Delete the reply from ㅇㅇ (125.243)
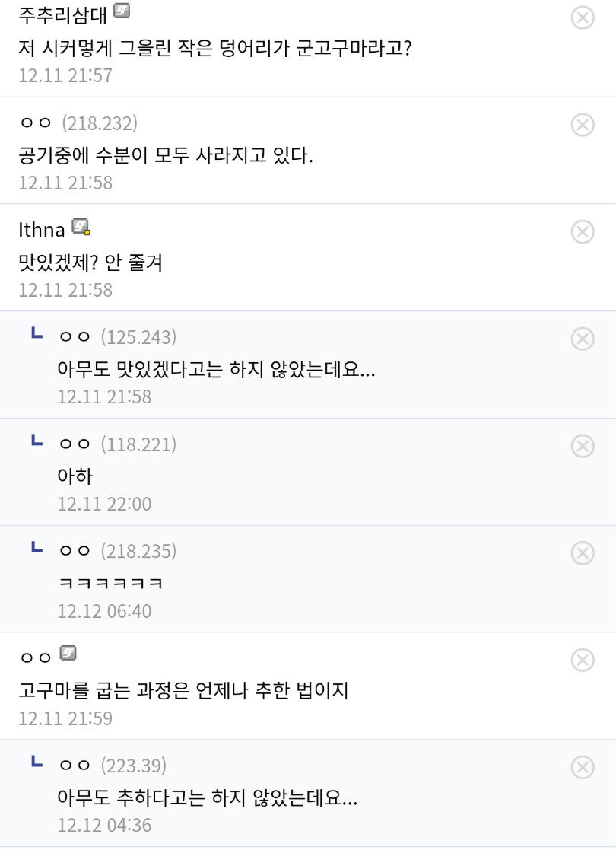The image size is (616, 850). [582, 339]
